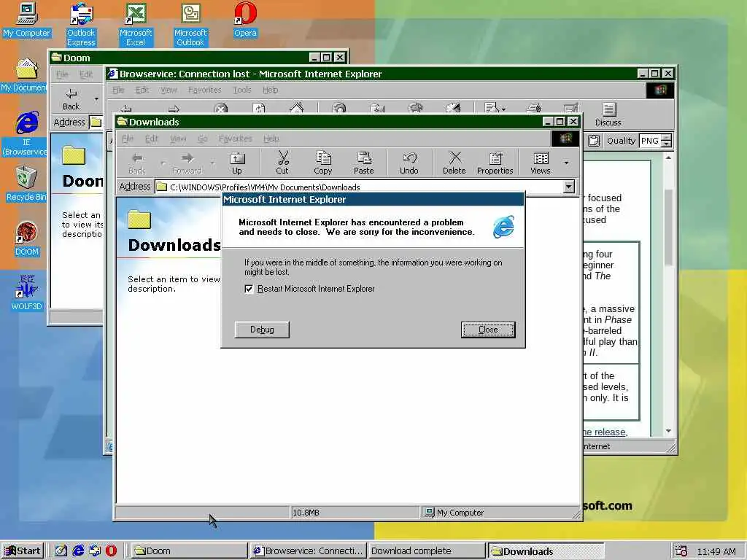Follow the release link in the IE page
Screen dimensions: 747x560
605,432
